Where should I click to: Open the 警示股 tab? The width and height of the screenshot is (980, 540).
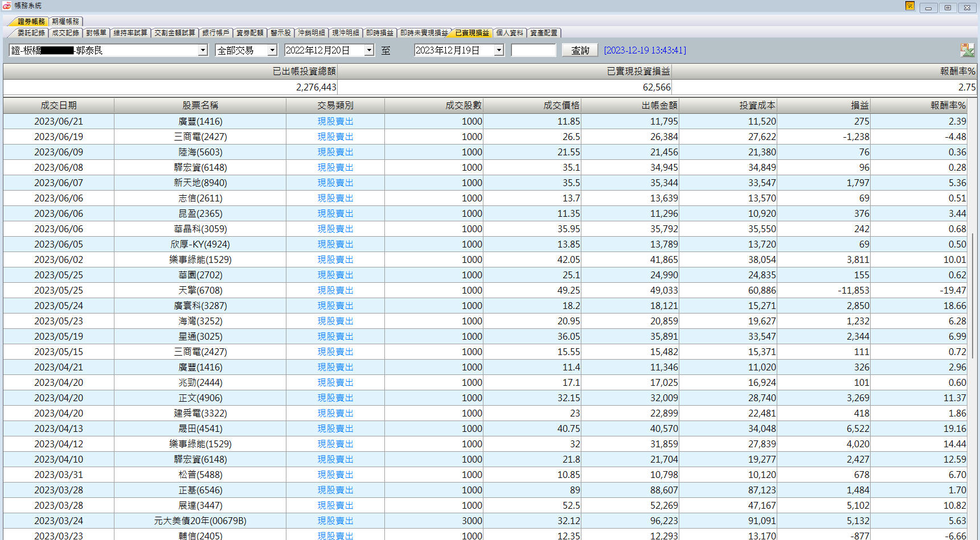pyautogui.click(x=281, y=32)
